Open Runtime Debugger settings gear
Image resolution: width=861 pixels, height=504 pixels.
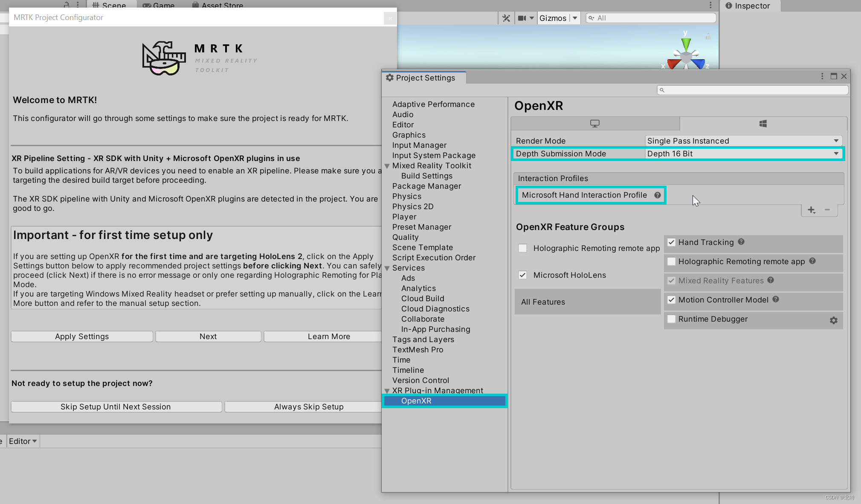coord(834,320)
